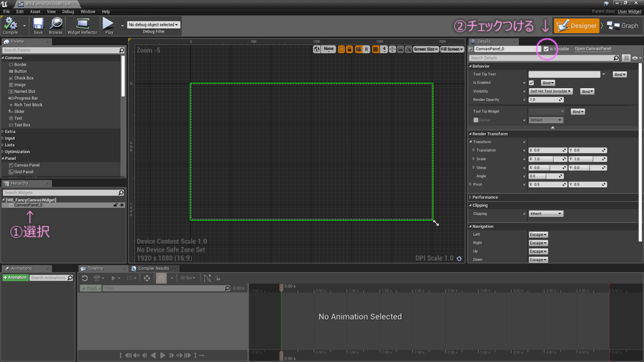Expand the Translation property row
The image size is (644, 362).
(x=474, y=150)
